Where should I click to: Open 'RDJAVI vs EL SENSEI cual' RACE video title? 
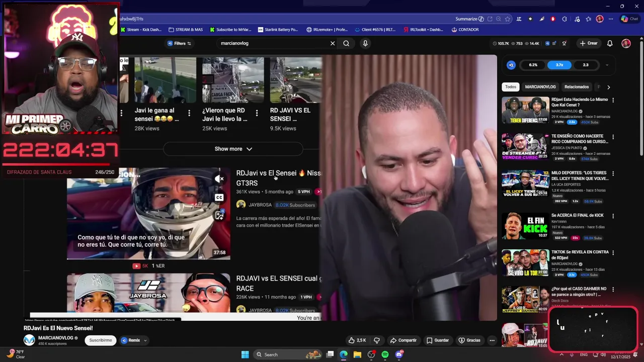279,283
